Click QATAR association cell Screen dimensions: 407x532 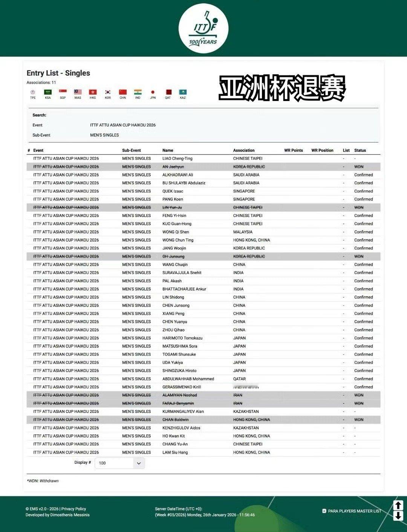click(x=239, y=379)
